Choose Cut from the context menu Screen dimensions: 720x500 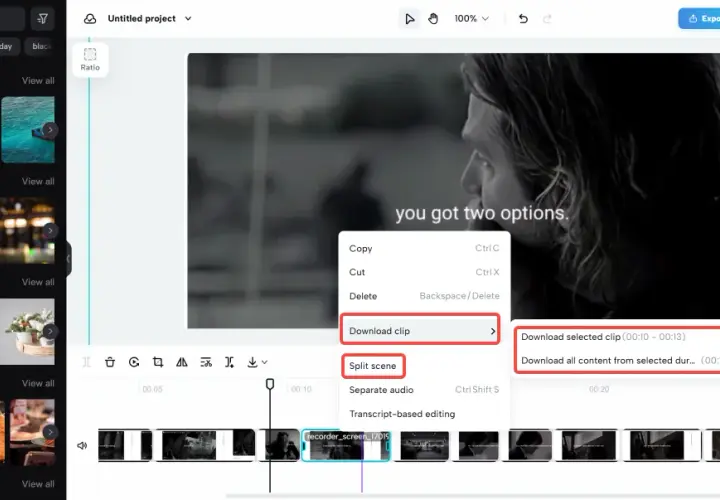[424, 272]
